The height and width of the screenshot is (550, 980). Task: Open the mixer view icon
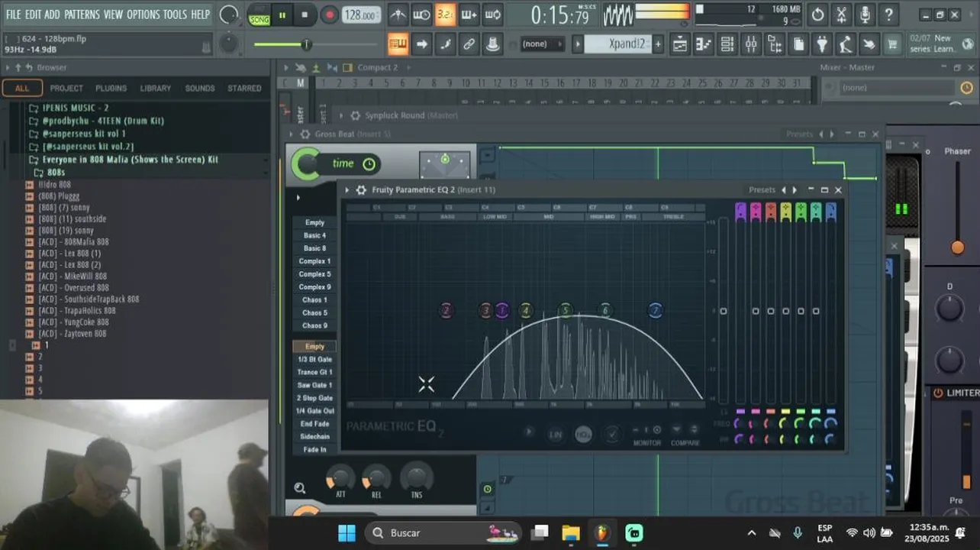750,44
